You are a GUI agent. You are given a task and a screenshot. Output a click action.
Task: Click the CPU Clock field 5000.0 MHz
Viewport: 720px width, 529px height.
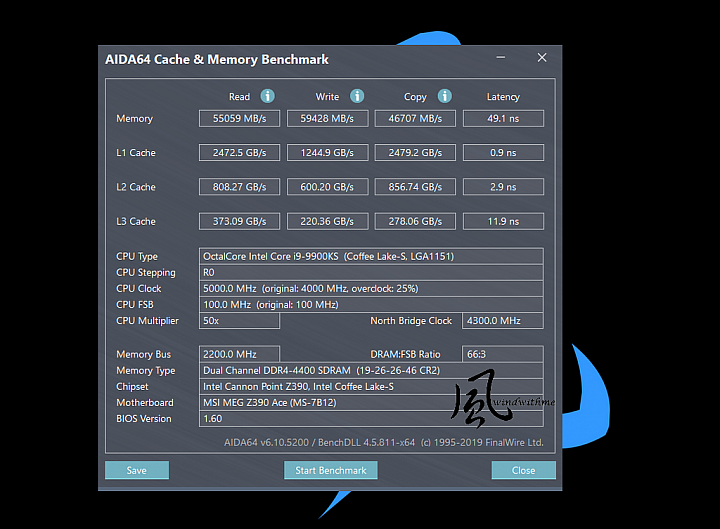click(x=371, y=288)
